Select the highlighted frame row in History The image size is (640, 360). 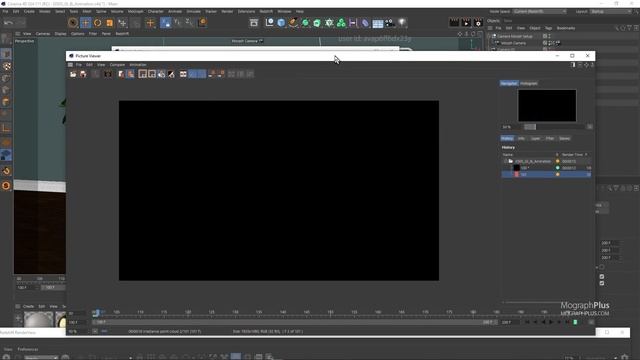tap(546, 174)
